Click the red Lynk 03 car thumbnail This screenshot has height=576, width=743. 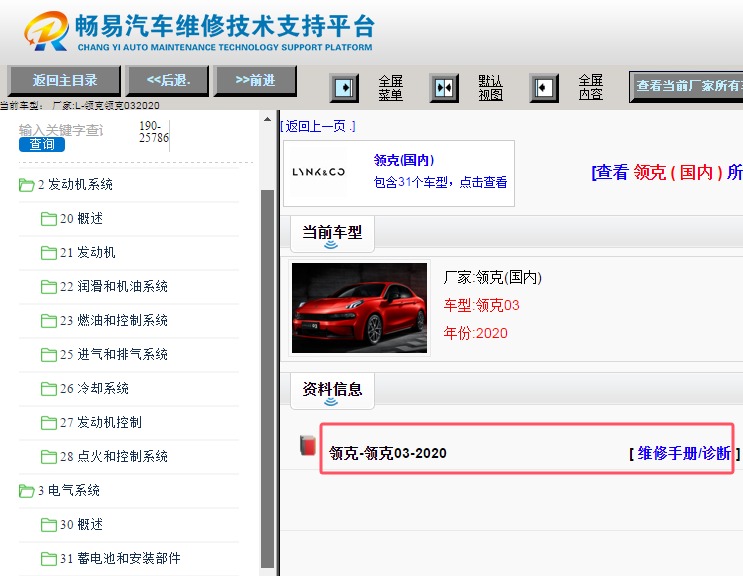point(359,308)
